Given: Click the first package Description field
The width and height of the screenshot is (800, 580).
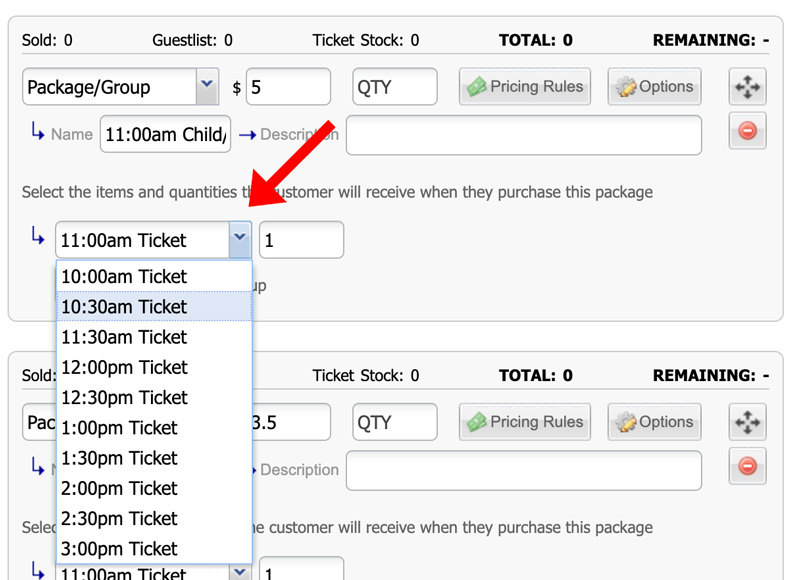Looking at the screenshot, I should [523, 135].
